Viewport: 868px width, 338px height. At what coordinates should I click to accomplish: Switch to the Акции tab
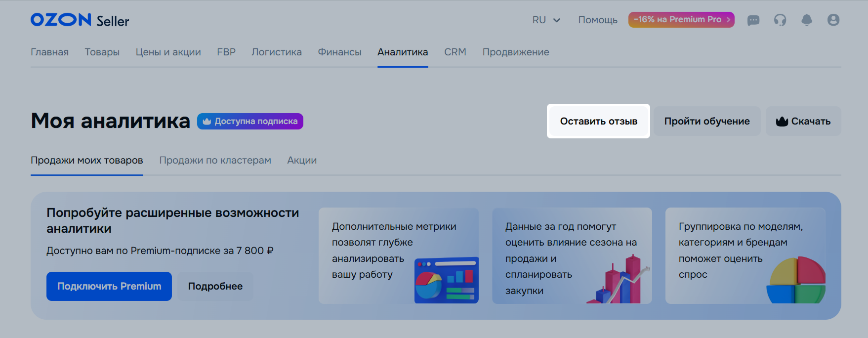click(302, 160)
